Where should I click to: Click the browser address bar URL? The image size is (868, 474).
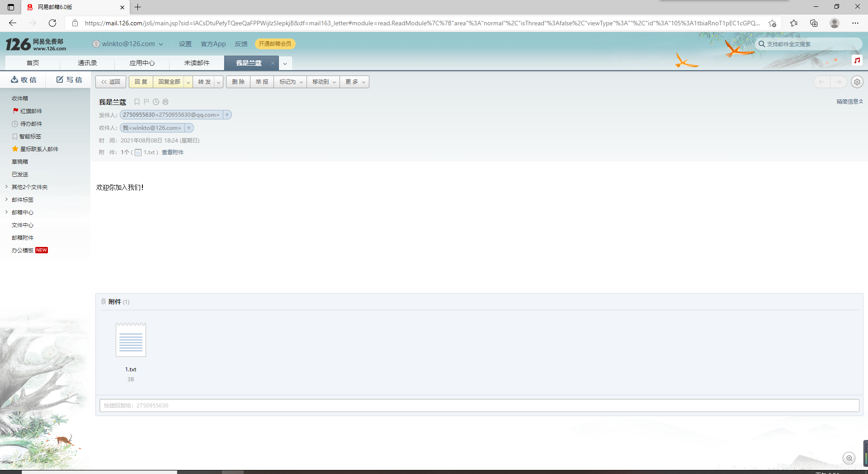[x=422, y=23]
